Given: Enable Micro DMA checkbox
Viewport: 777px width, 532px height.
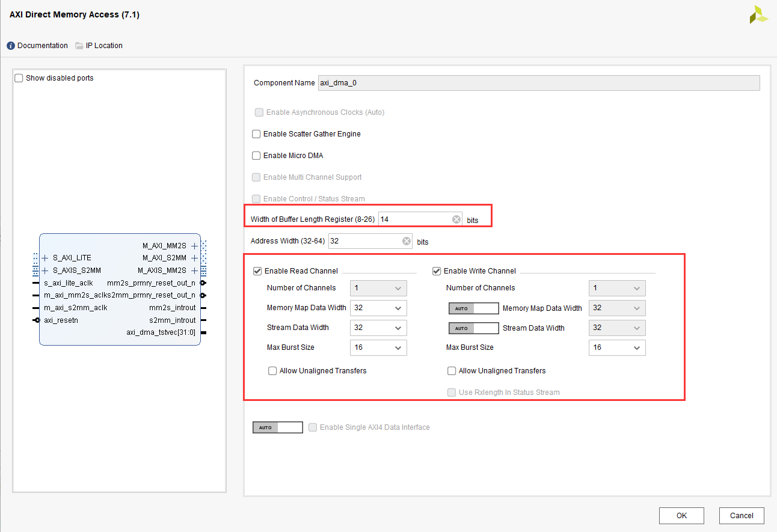Looking at the screenshot, I should pyautogui.click(x=257, y=156).
